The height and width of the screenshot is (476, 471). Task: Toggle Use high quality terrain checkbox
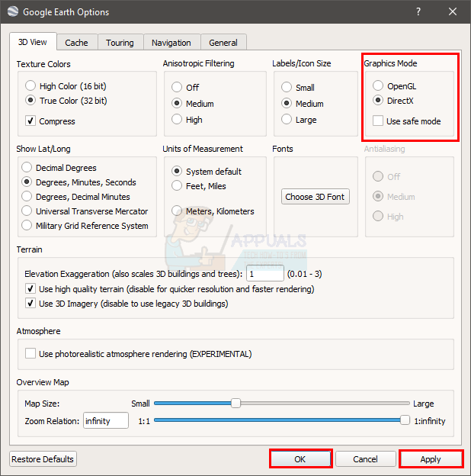tap(30, 288)
